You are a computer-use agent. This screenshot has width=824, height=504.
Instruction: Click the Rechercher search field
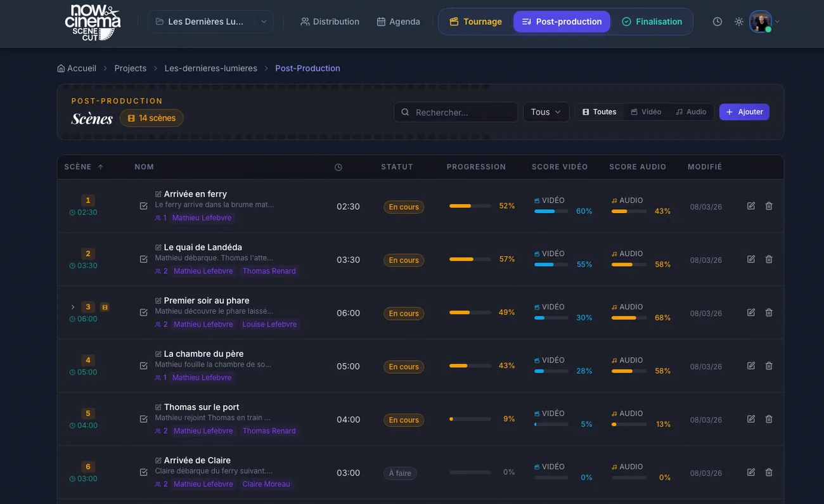(x=456, y=112)
